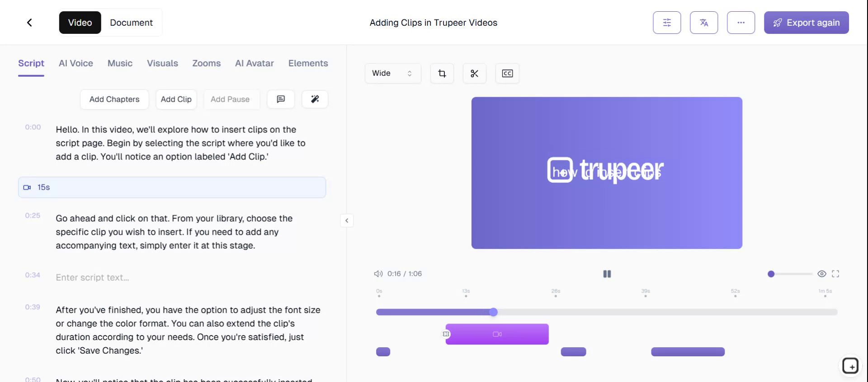
Task: Open the AI Voice tab
Action: point(76,63)
